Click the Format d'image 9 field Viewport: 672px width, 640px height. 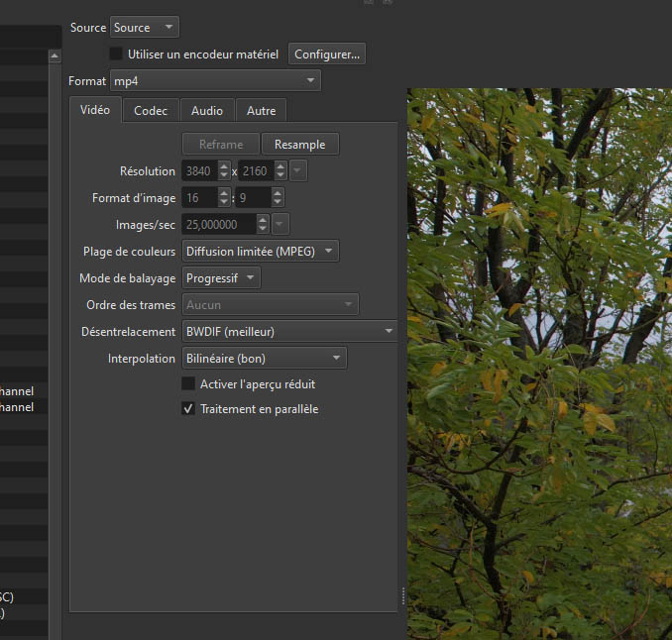click(254, 198)
